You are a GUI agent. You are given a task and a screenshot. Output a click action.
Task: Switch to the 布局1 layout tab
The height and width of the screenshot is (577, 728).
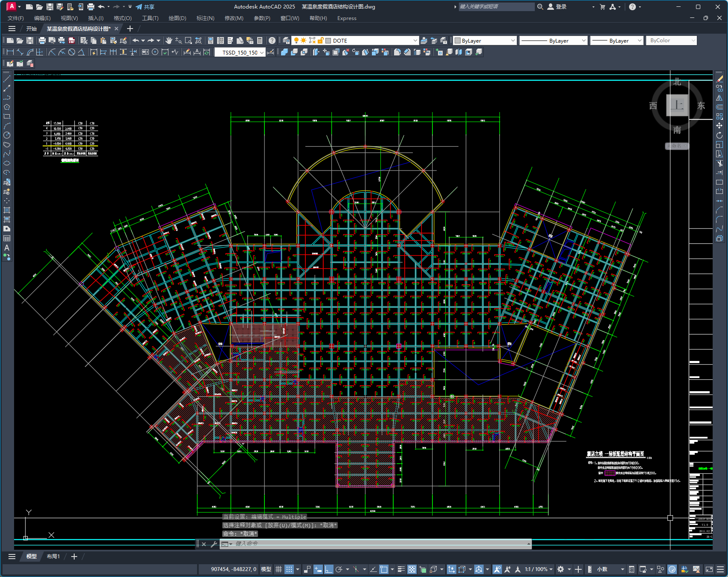[x=53, y=557]
